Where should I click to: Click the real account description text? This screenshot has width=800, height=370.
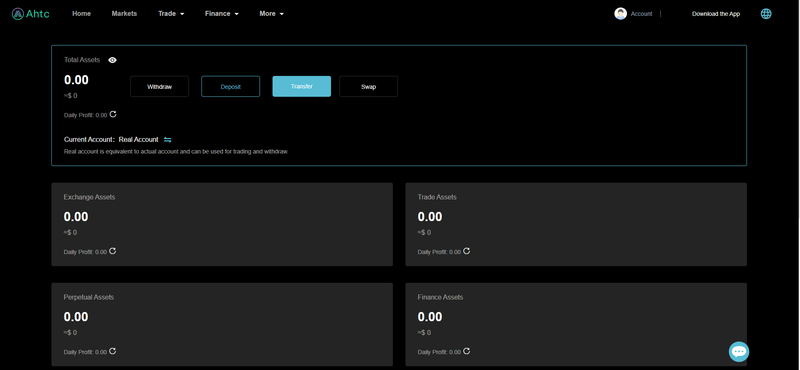point(176,152)
